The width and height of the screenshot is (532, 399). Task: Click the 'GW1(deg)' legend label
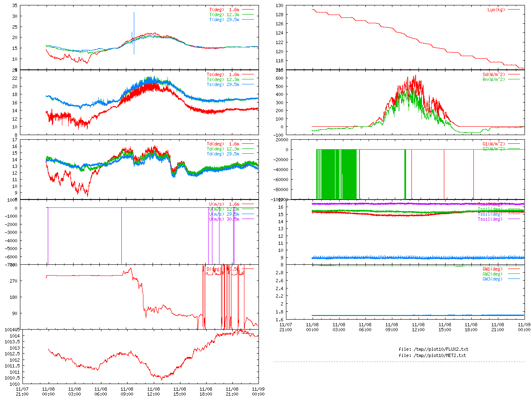tap(493, 269)
